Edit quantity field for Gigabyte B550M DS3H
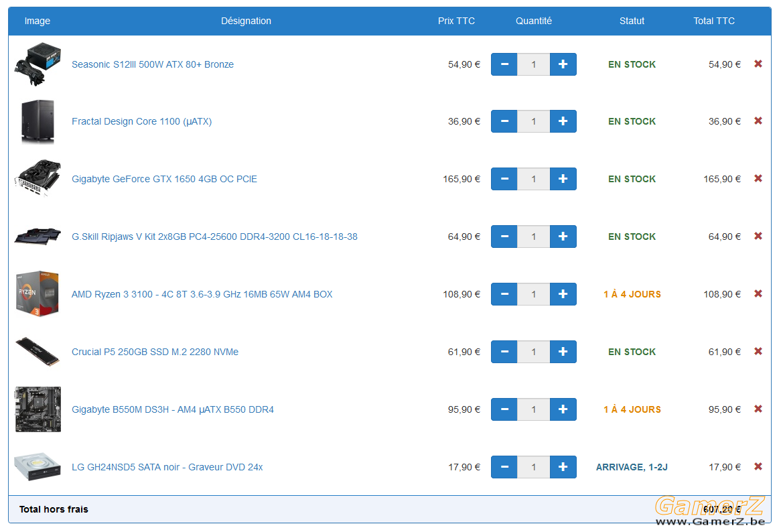The image size is (779, 532). [534, 409]
